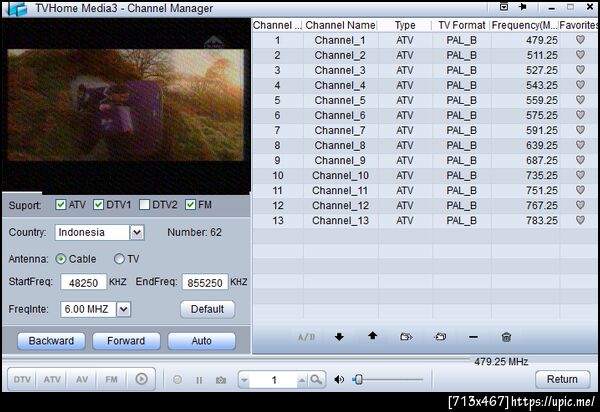Toggle favorite heart for Channel_8

pyautogui.click(x=580, y=145)
